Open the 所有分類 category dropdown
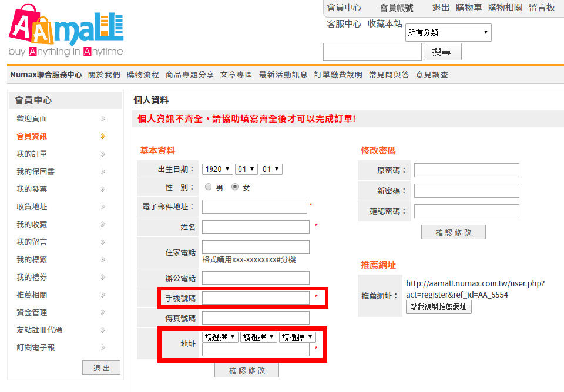The height and width of the screenshot is (392, 564). [448, 32]
